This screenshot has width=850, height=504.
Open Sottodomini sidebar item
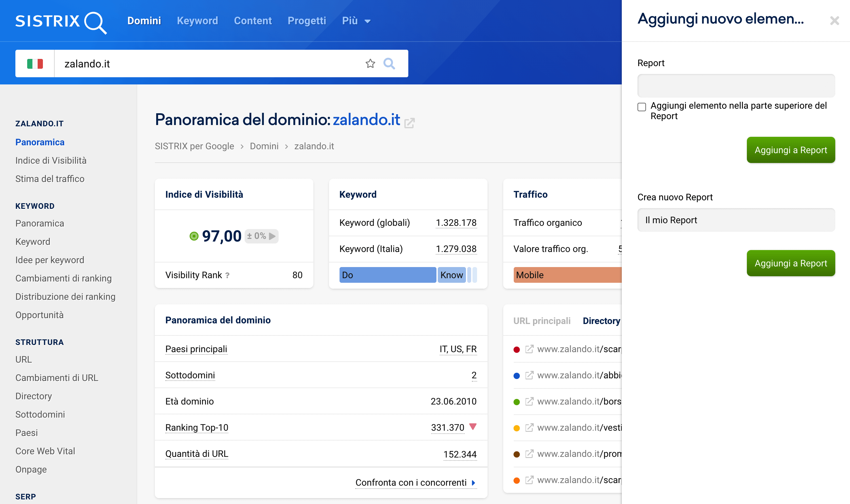pyautogui.click(x=40, y=415)
